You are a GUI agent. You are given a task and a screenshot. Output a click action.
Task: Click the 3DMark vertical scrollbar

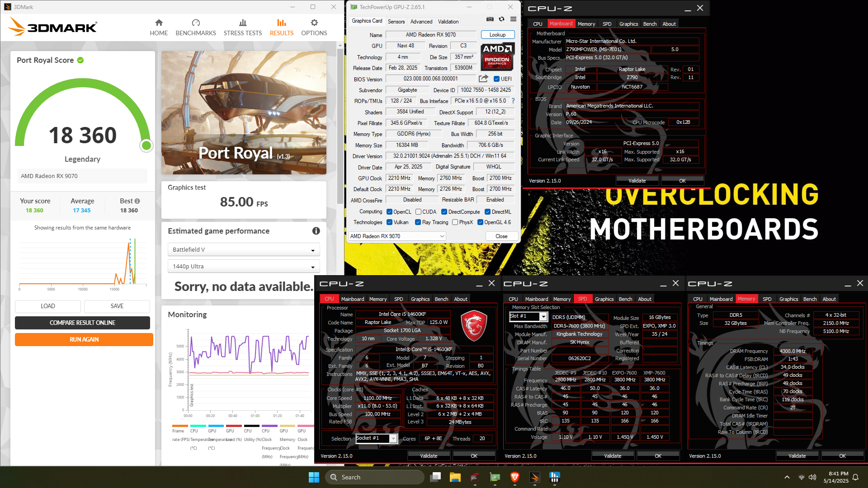(340, 127)
